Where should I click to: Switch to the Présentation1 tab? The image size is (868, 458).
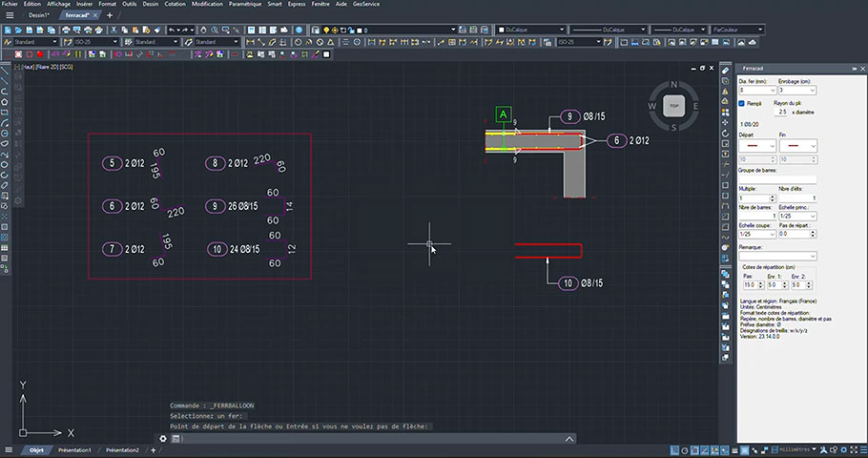[x=74, y=450]
